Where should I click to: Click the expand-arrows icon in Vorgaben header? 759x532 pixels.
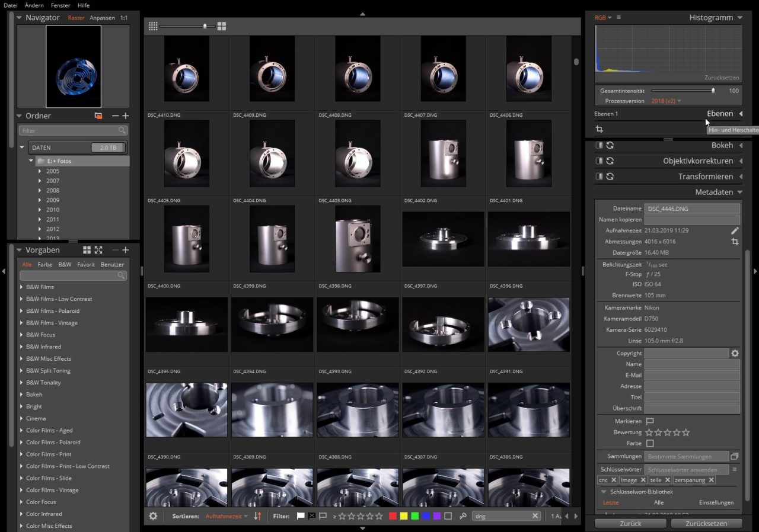pos(98,250)
